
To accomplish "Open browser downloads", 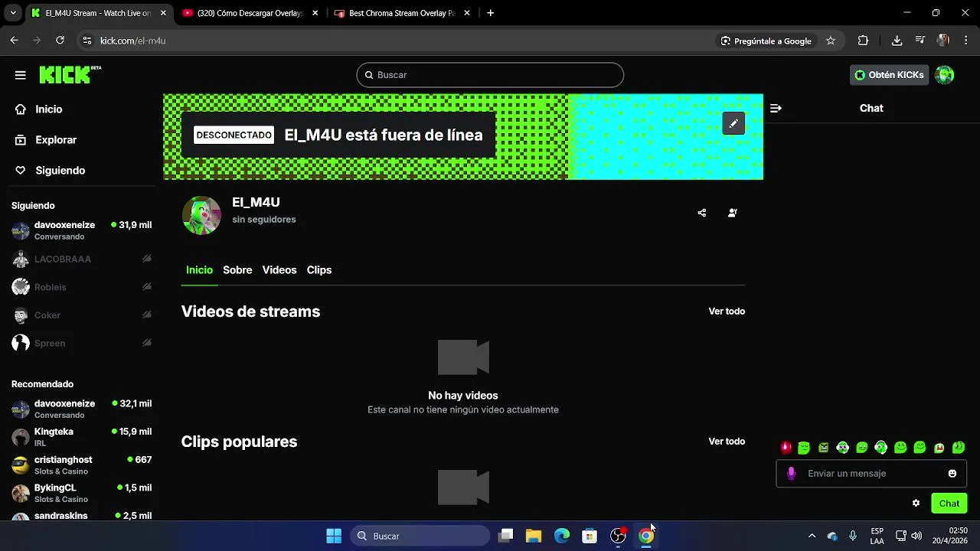I will pyautogui.click(x=897, y=41).
